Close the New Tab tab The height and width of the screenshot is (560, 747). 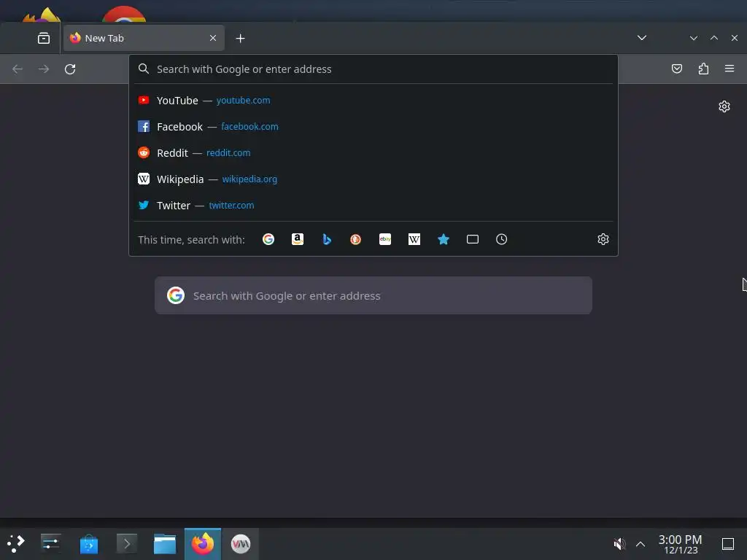tap(213, 38)
